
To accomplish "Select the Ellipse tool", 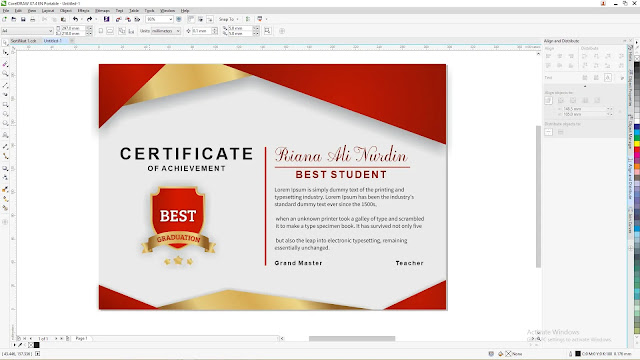I will 5,114.
